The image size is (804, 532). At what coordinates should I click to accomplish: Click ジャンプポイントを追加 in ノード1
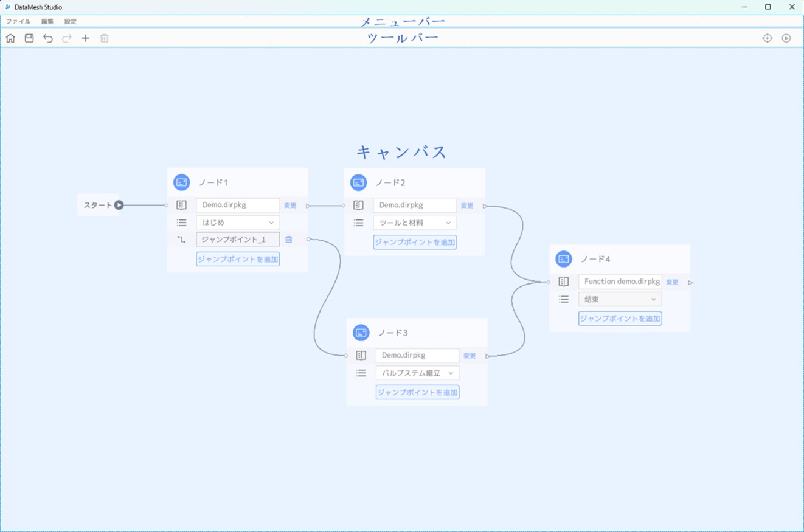(x=238, y=259)
